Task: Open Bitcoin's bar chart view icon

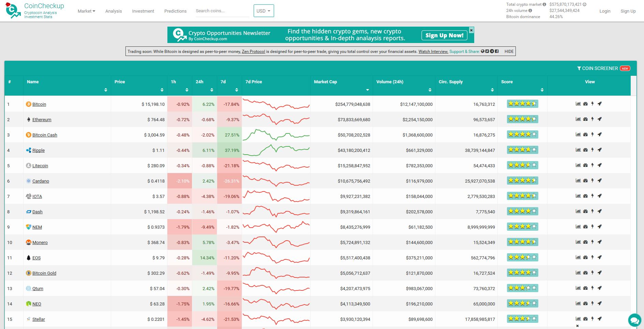Action: click(578, 104)
